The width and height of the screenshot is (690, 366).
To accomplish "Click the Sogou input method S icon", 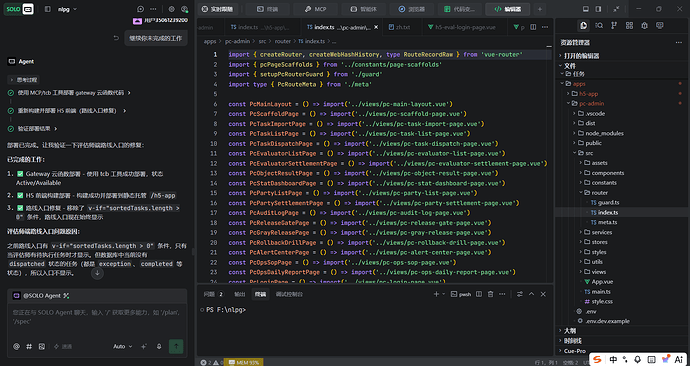I will tap(597, 359).
